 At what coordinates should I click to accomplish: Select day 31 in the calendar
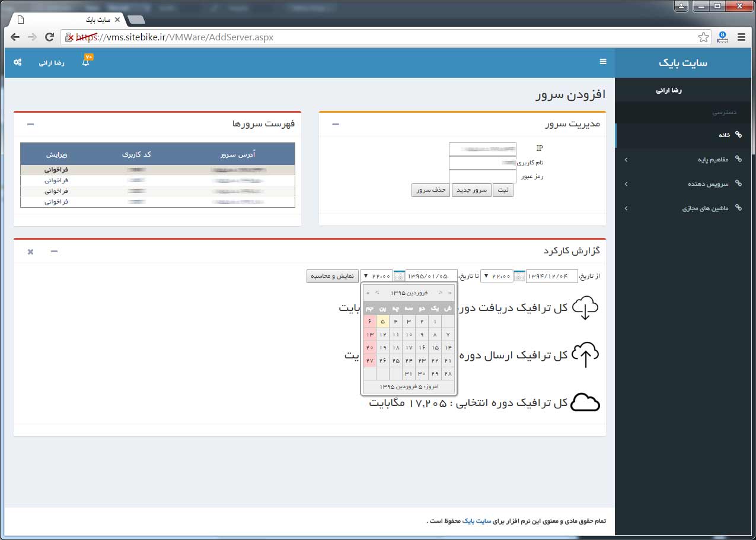coord(409,374)
